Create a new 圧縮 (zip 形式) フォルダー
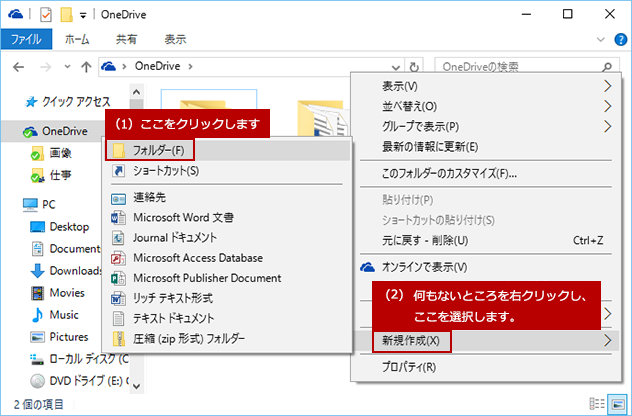The width and height of the screenshot is (632, 416). [x=227, y=339]
